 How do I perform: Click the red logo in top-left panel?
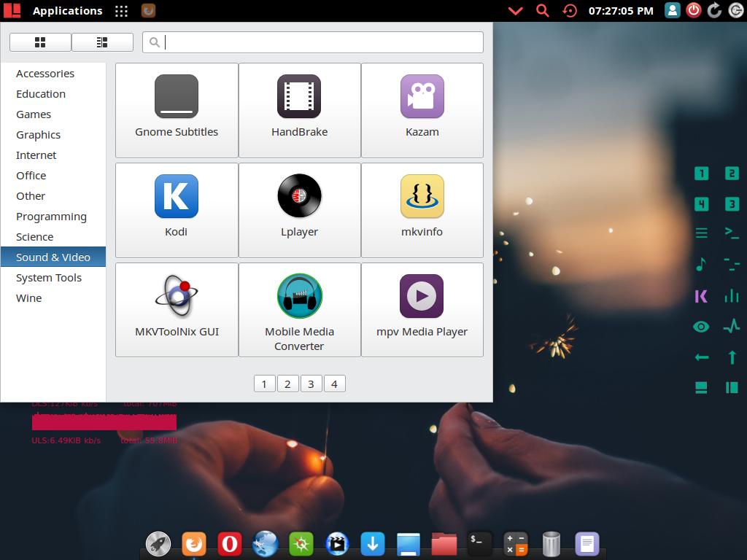12,10
